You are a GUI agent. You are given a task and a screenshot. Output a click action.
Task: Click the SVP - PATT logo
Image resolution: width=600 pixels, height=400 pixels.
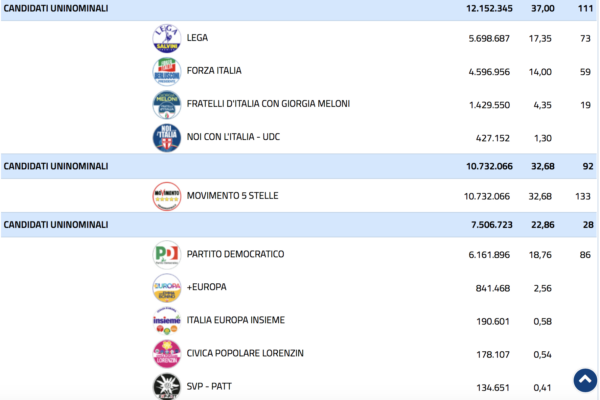(166, 387)
